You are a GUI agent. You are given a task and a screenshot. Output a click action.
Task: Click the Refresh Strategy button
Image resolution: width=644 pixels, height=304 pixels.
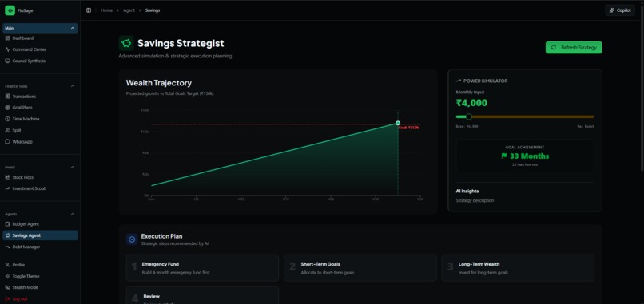click(x=574, y=48)
